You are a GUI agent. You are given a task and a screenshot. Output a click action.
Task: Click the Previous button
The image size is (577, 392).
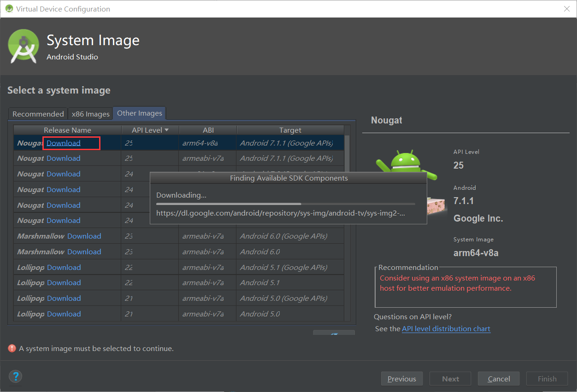point(402,379)
